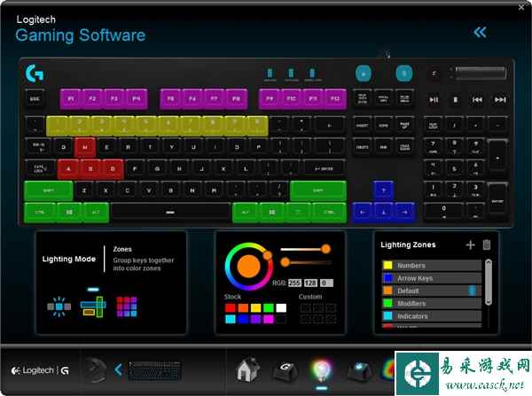532x396 pixels.
Task: Click the spacebar on keyboard
Action: (170, 213)
